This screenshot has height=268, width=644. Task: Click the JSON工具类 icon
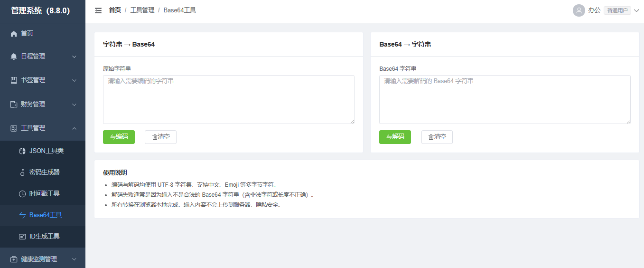22,151
